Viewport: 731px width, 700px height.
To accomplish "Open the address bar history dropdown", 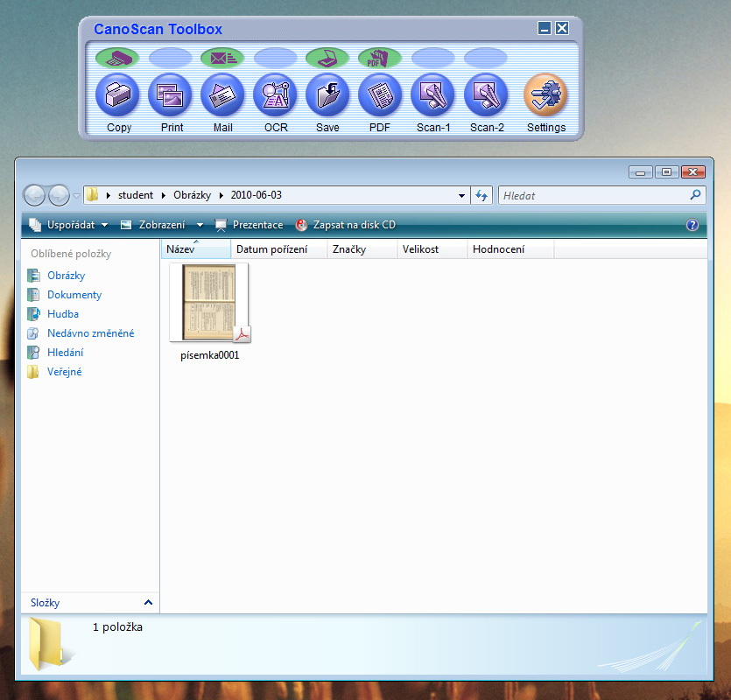I will [x=462, y=195].
